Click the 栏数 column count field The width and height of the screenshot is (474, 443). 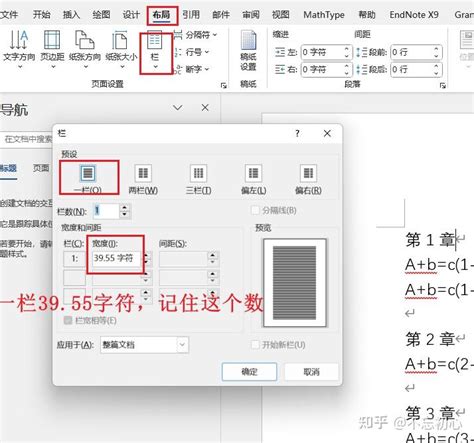point(106,210)
